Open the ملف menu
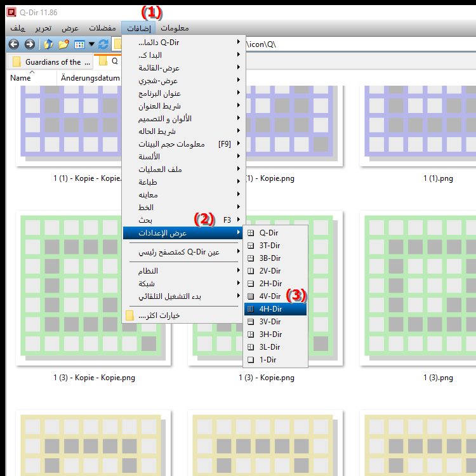Image resolution: width=476 pixels, height=476 pixels. [x=18, y=28]
